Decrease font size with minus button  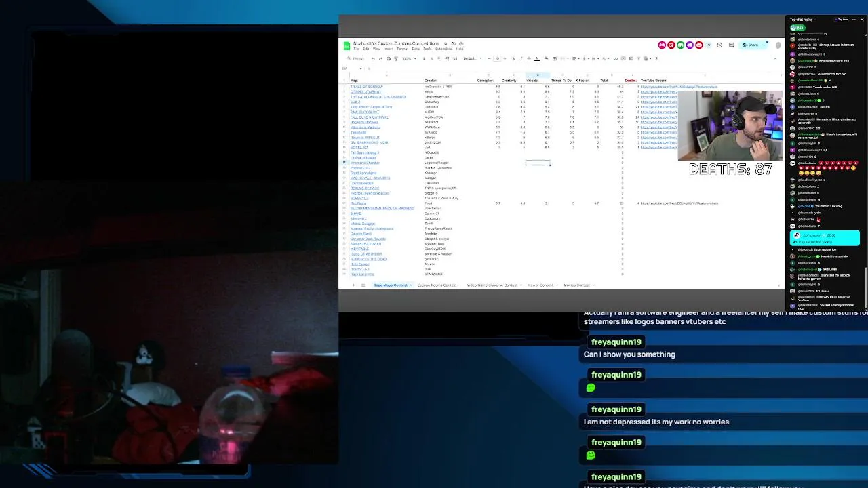click(x=489, y=58)
